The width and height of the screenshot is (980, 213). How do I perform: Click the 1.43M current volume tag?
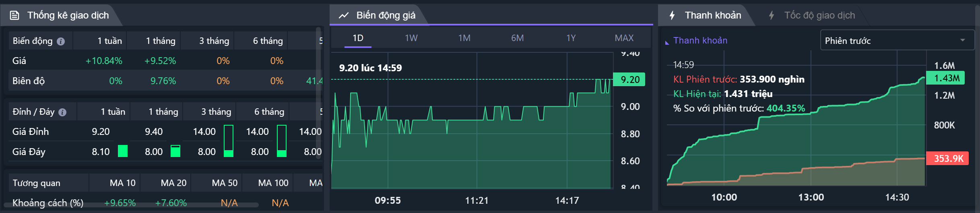coord(946,78)
